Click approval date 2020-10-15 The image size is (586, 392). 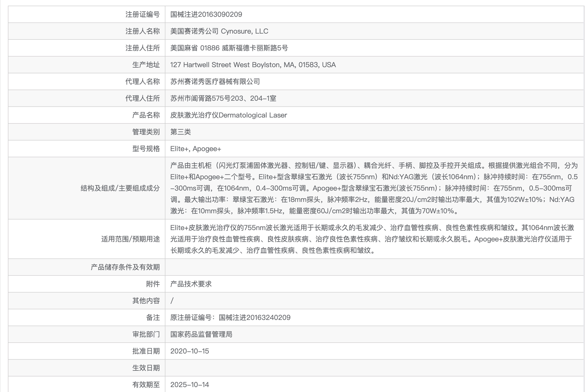click(x=190, y=351)
